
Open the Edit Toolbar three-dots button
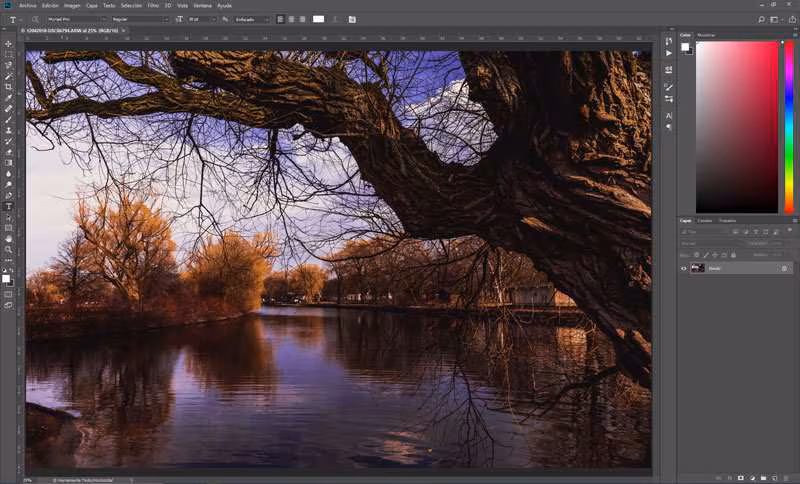[8, 261]
